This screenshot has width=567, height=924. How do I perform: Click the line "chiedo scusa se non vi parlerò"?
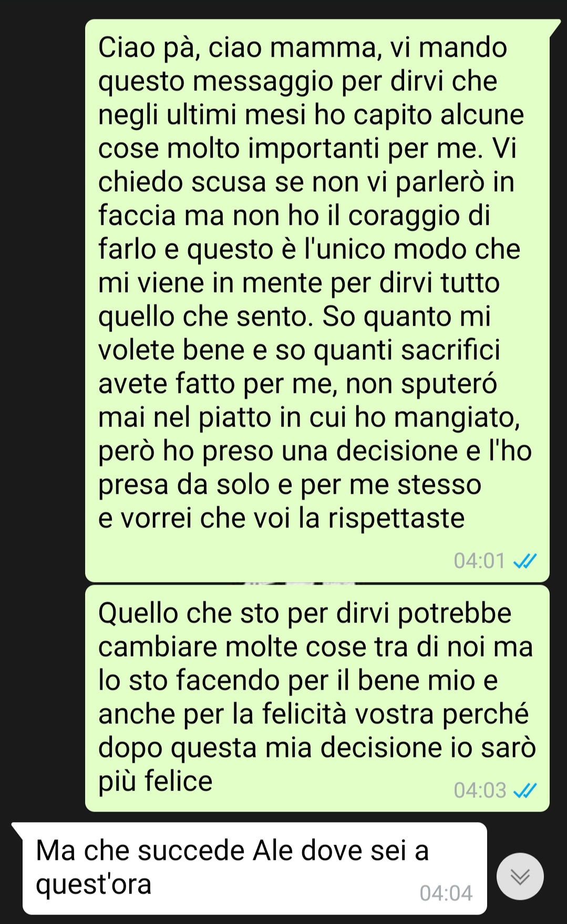[x=306, y=182]
